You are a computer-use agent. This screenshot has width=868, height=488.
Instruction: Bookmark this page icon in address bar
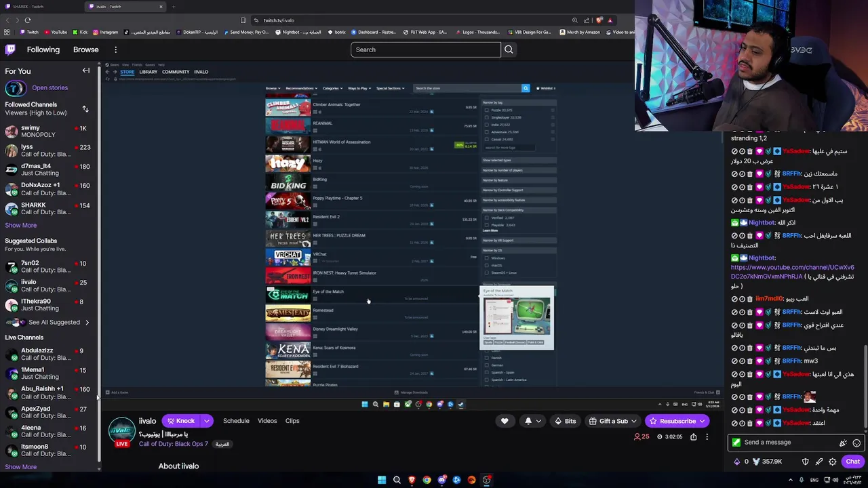coord(243,20)
